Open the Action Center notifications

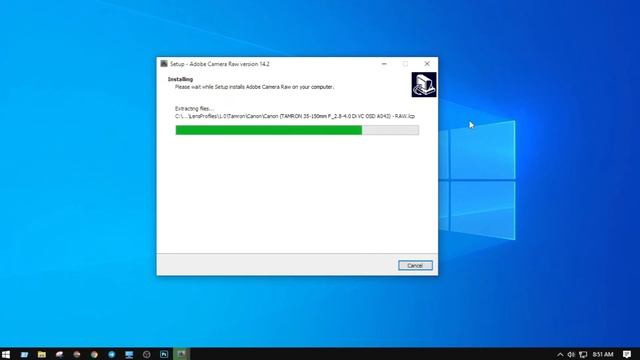point(627,354)
